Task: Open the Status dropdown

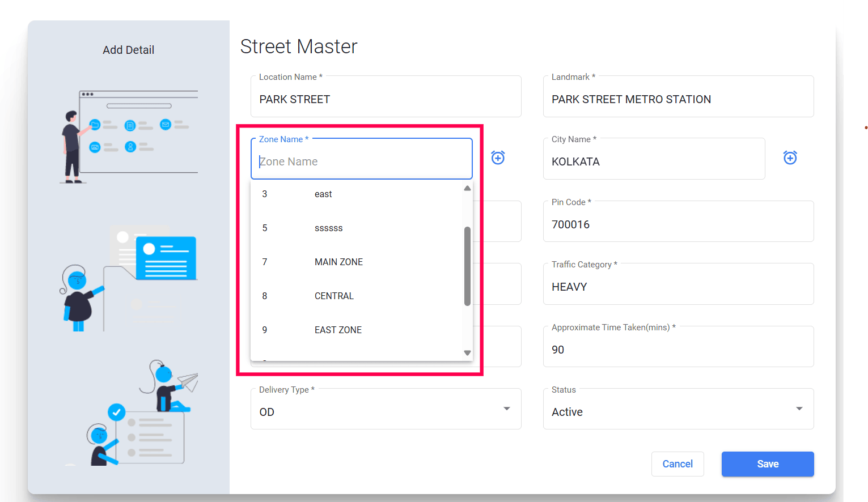Action: tap(799, 409)
